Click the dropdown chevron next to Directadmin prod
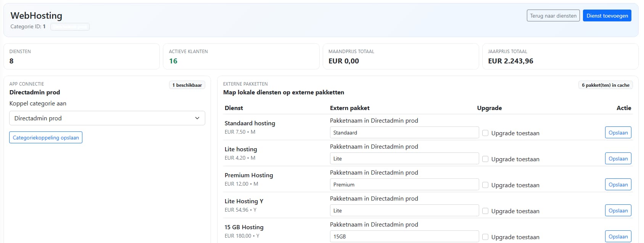644x243 pixels. click(197, 118)
